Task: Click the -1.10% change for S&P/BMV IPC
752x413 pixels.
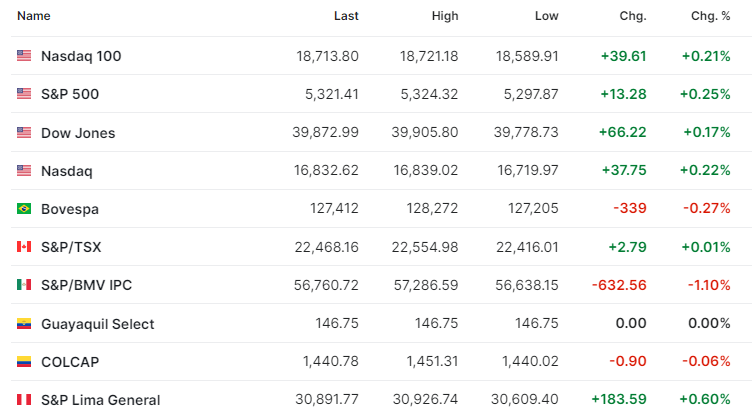Action: (x=709, y=285)
